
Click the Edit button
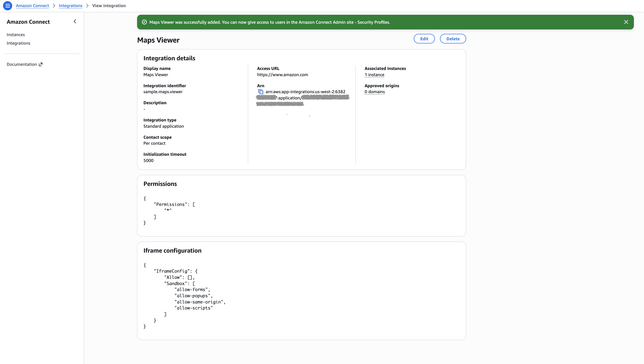tap(424, 38)
